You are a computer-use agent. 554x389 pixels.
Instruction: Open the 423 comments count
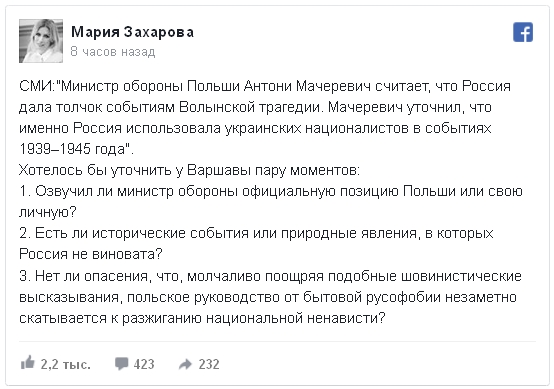144,364
